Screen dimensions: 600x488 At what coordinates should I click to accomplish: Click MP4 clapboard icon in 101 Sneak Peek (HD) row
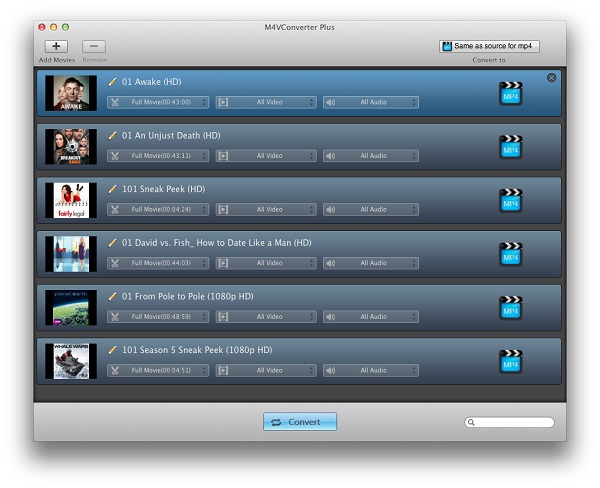click(x=511, y=200)
